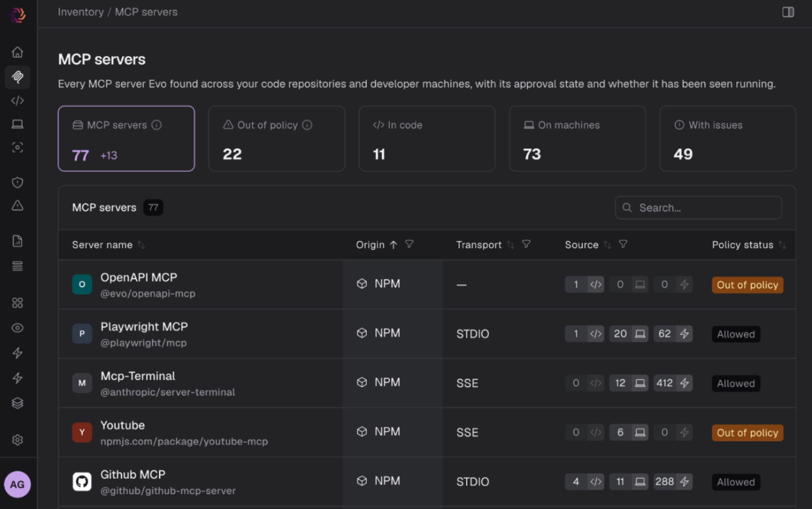Image resolution: width=812 pixels, height=509 pixels.
Task: Click the Github MCP logo icon
Action: point(82,481)
